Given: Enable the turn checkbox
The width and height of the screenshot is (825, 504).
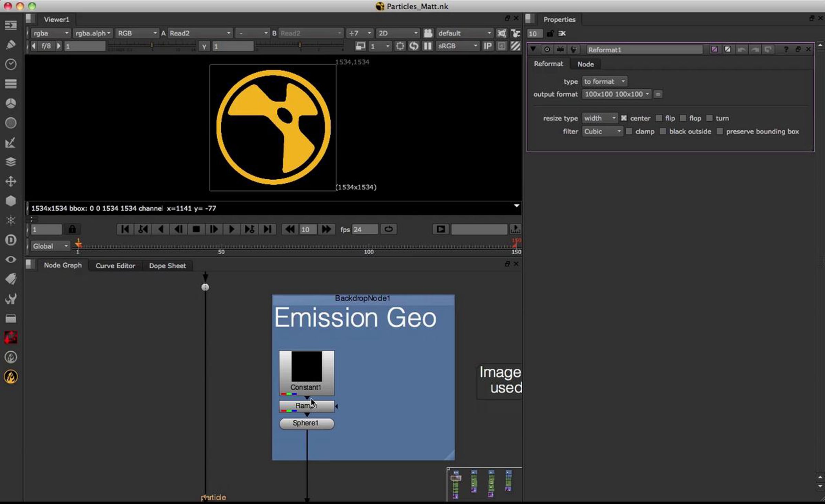Looking at the screenshot, I should [709, 118].
